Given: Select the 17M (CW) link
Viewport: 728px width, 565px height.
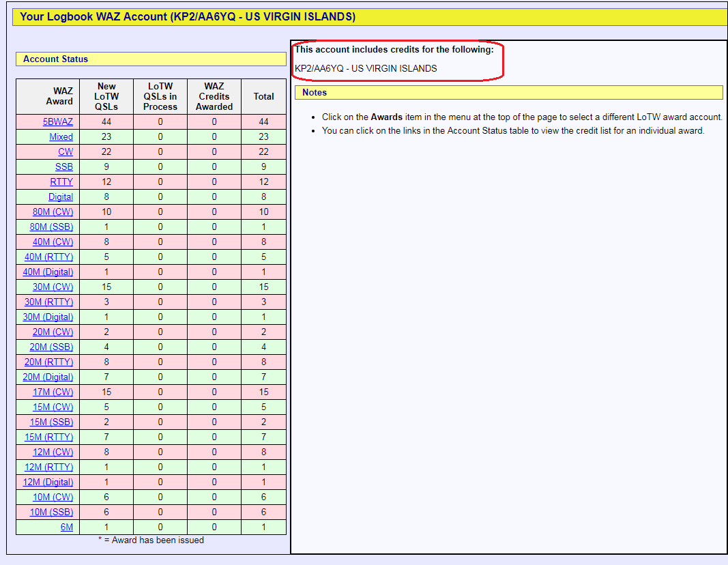Looking at the screenshot, I should tap(53, 392).
